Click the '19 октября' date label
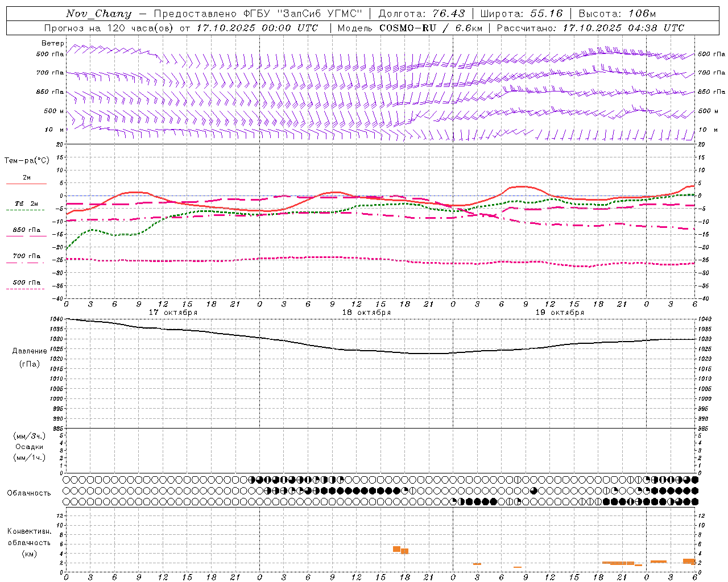The image size is (728, 582). click(560, 313)
